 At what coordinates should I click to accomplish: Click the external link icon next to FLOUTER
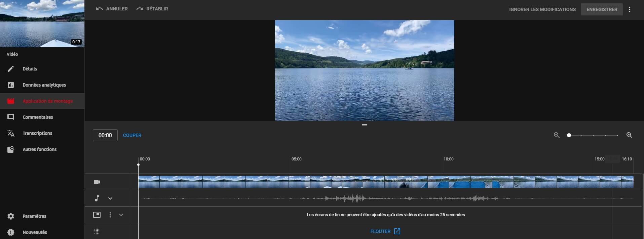tap(397, 231)
